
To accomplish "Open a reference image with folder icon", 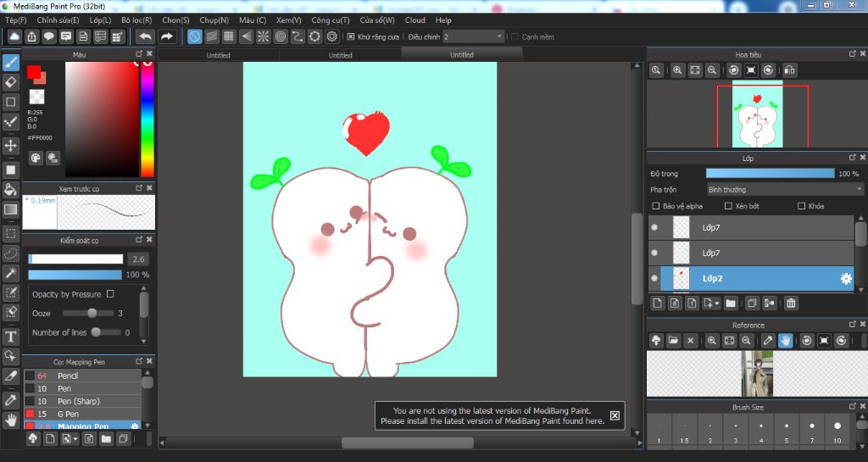I will 673,340.
